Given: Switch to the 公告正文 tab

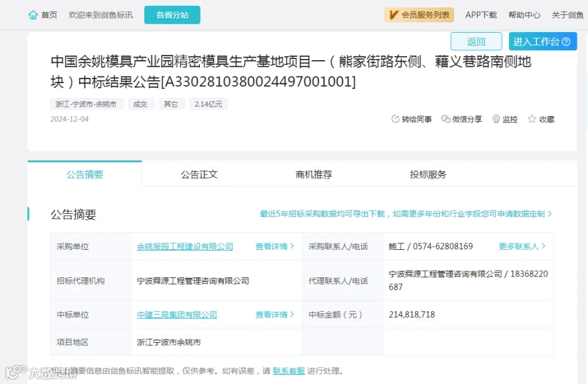Looking at the screenshot, I should click(x=199, y=174).
